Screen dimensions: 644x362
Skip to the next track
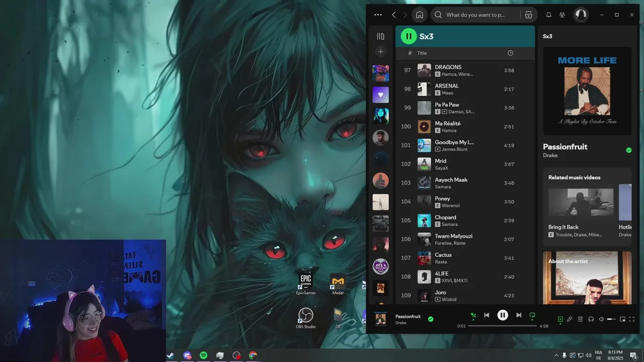pyautogui.click(x=519, y=315)
